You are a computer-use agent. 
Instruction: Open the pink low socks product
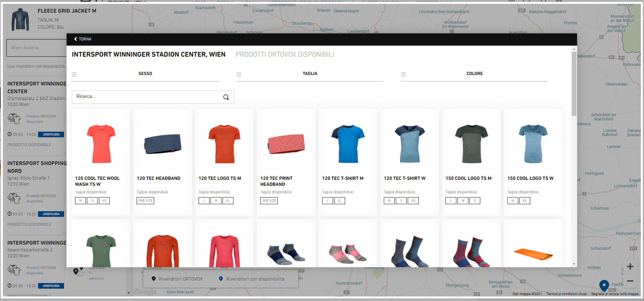pos(348,254)
